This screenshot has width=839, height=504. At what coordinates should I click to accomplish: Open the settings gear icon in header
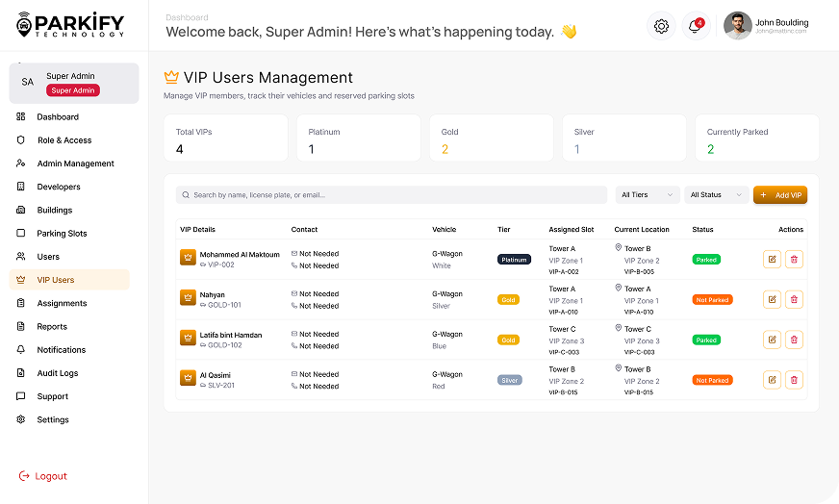(x=661, y=26)
